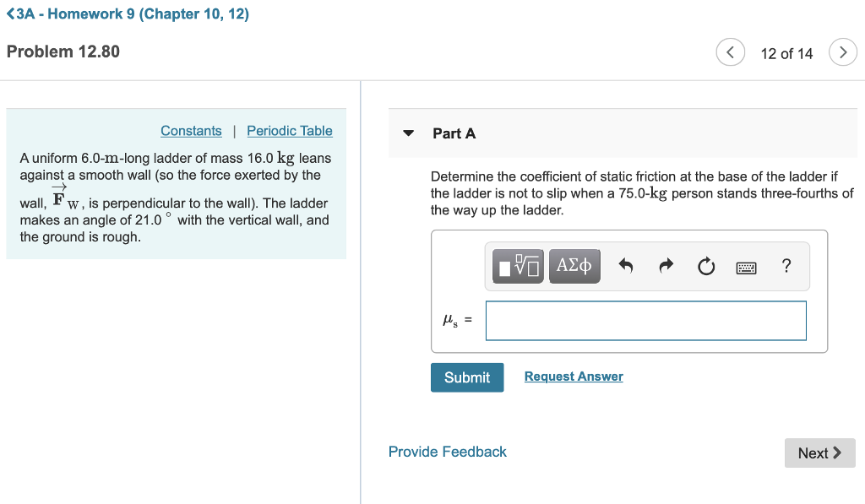Open the Constants reference
865x504 pixels.
click(191, 131)
